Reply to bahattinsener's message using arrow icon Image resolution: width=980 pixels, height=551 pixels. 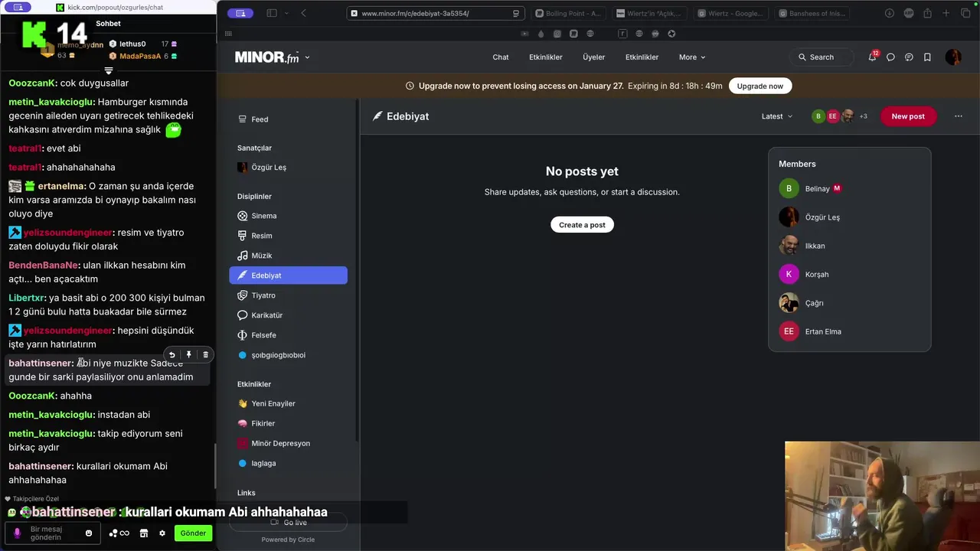click(171, 354)
